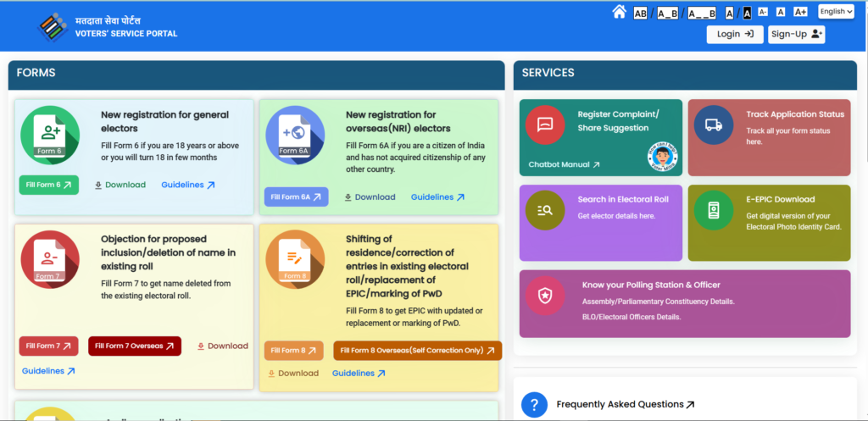Click the arrow icon on Login button

pyautogui.click(x=749, y=34)
